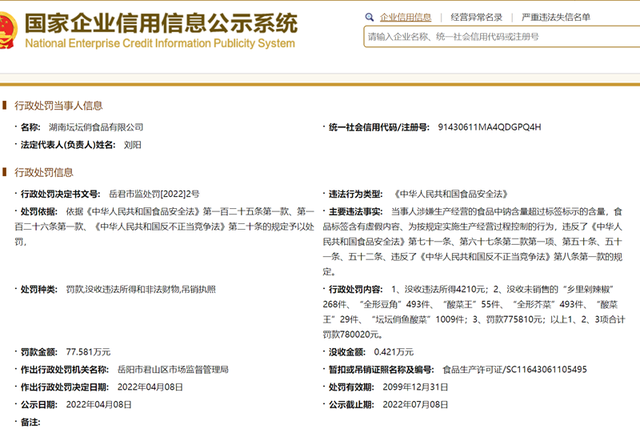Viewport: 640px width, 433px height.
Task: Click the national emblem logo
Action: 8,31
